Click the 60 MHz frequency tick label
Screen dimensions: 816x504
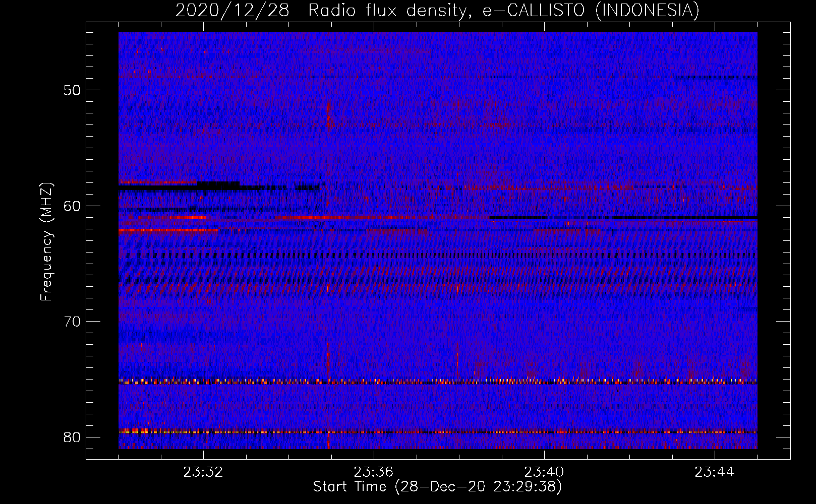(x=73, y=206)
